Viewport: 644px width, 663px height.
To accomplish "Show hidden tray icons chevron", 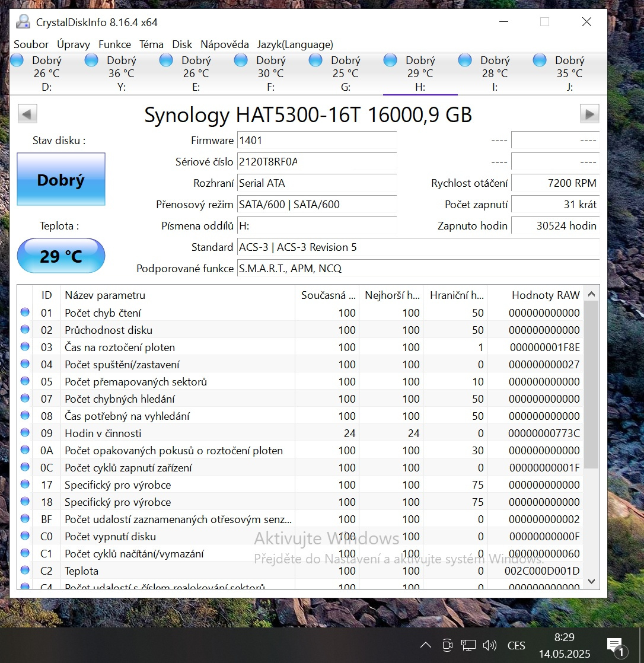I will tap(425, 645).
